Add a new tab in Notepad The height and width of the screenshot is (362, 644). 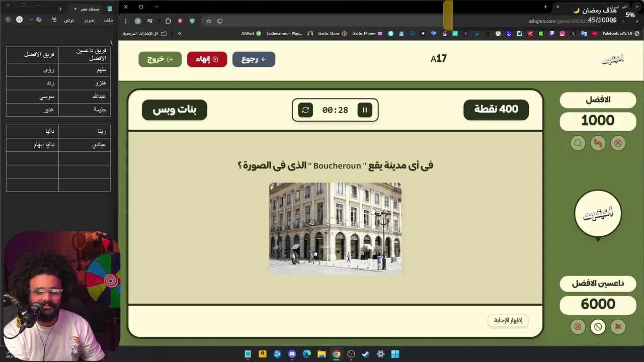60,9
